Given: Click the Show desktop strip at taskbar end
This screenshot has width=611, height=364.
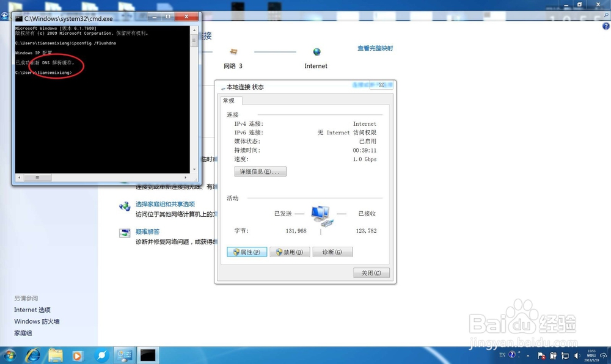Looking at the screenshot, I should (608, 355).
